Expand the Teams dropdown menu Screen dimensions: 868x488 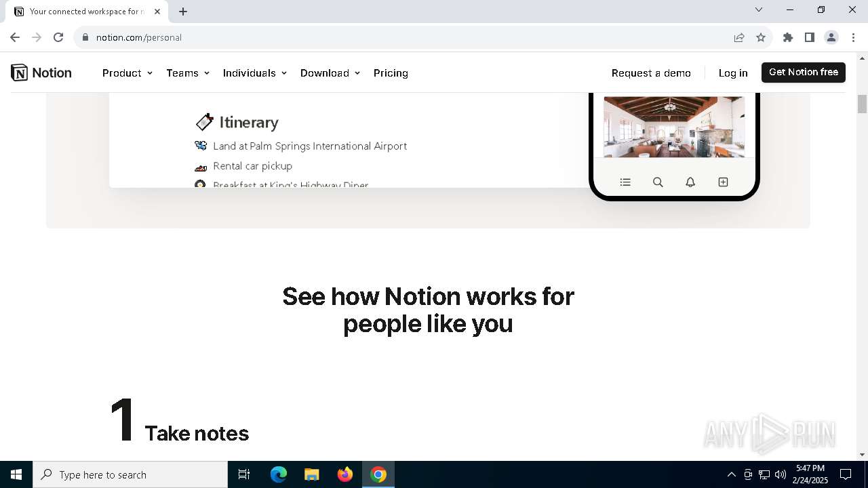click(188, 73)
